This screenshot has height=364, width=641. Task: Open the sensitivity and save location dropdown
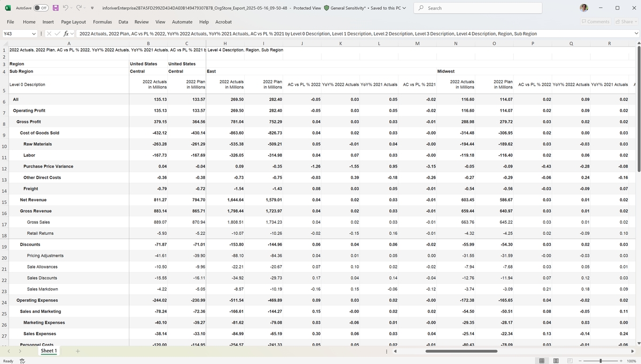click(x=403, y=8)
